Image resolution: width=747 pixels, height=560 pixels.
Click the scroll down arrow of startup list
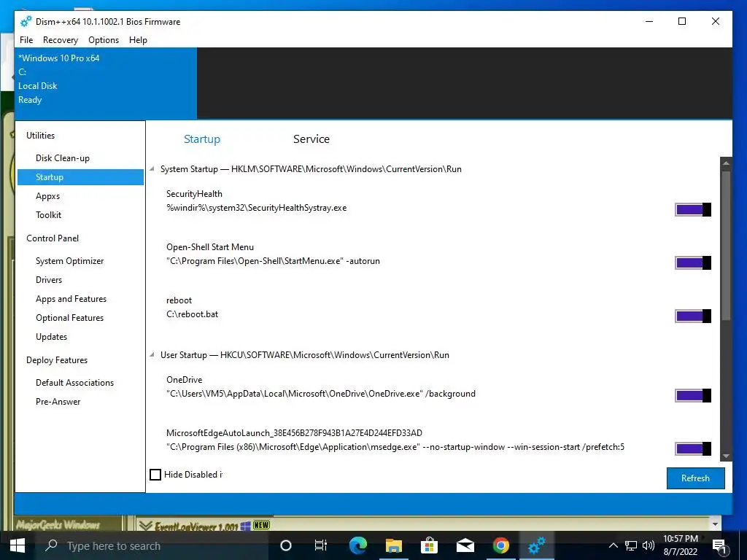coord(726,456)
